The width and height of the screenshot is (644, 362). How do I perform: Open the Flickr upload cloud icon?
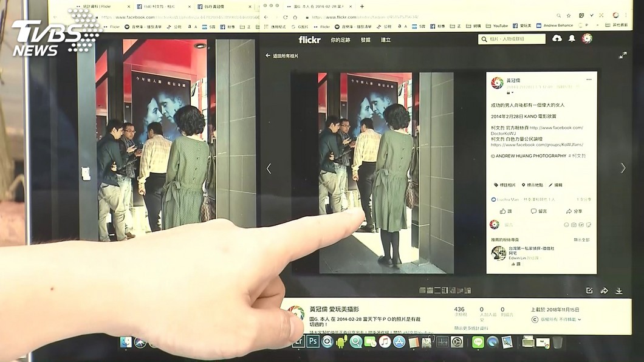(x=557, y=39)
